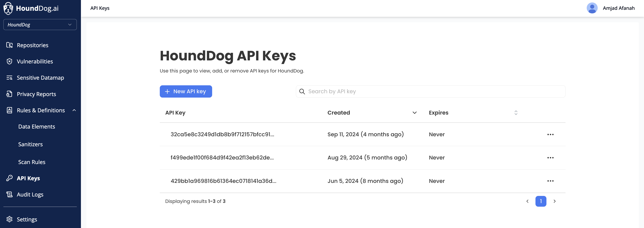Click the Rules & Definitions icon
Viewport: 644px width, 228px height.
(x=9, y=110)
